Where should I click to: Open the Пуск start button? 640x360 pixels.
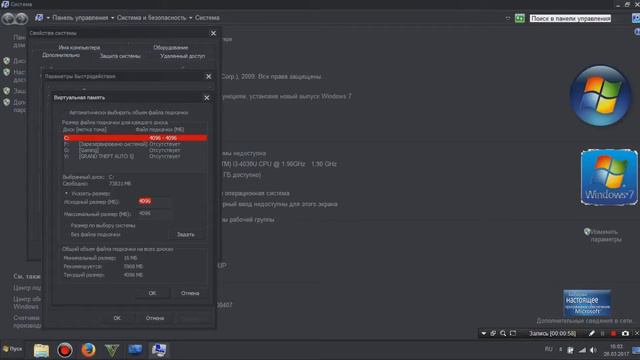pos(12,349)
